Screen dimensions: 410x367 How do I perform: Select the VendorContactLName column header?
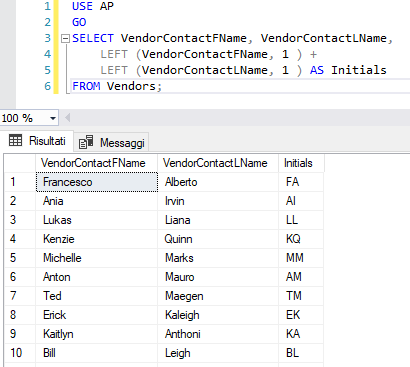[x=218, y=163]
